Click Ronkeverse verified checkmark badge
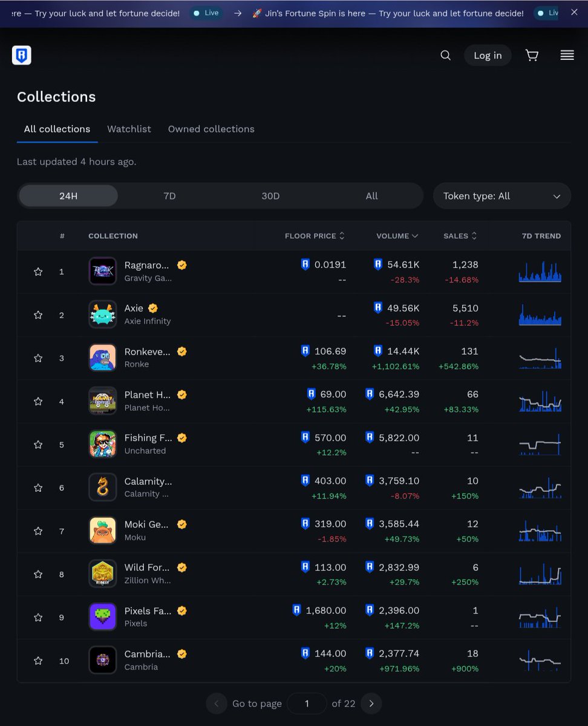The height and width of the screenshot is (726, 588). pos(181,352)
